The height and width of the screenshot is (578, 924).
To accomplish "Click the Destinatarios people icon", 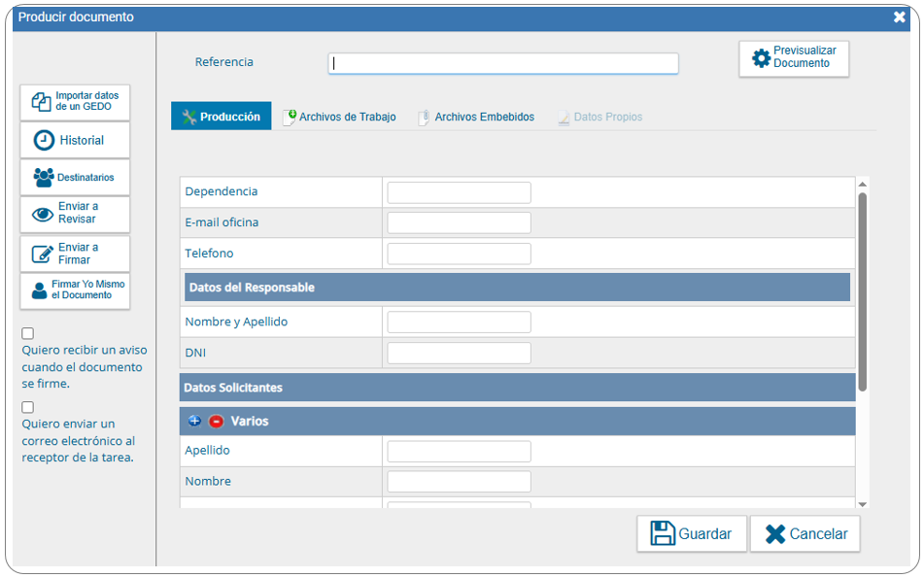I will click(x=44, y=178).
